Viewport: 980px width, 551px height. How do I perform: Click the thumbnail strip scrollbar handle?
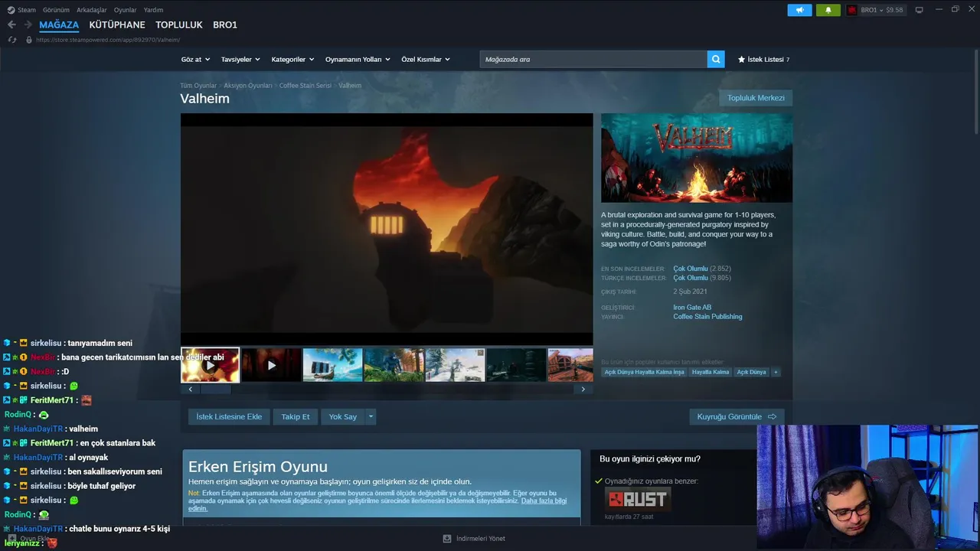coord(215,389)
